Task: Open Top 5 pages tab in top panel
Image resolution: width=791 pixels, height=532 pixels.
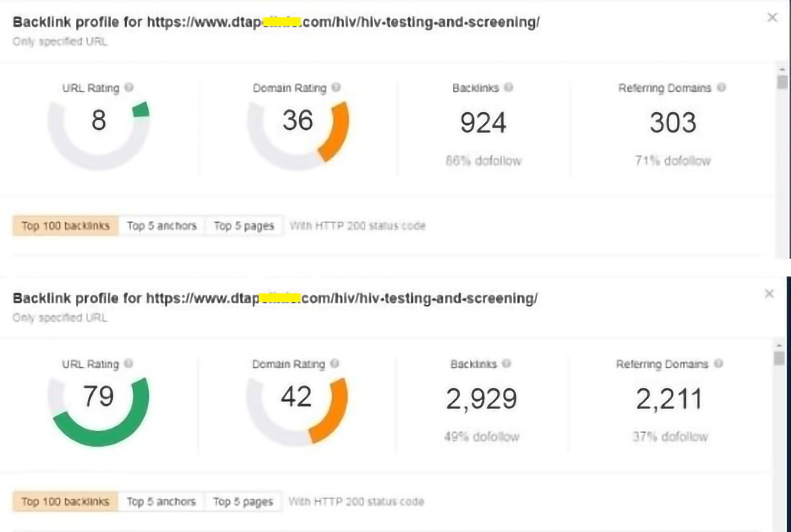Action: click(x=244, y=226)
